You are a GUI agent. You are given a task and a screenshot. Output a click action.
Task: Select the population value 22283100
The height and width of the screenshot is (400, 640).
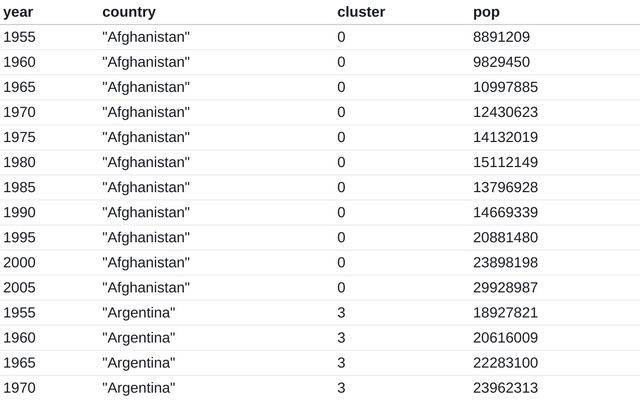point(505,362)
